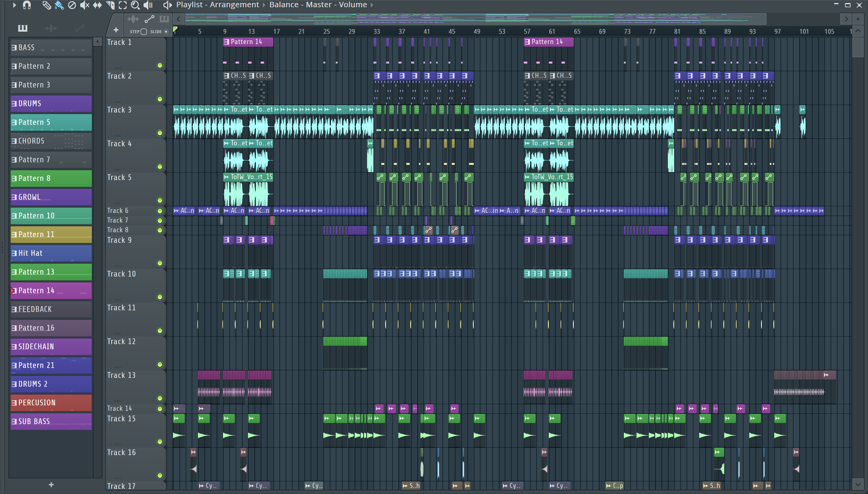Click the Track 12 header
Screen dimensions: 868x494
tap(136, 353)
